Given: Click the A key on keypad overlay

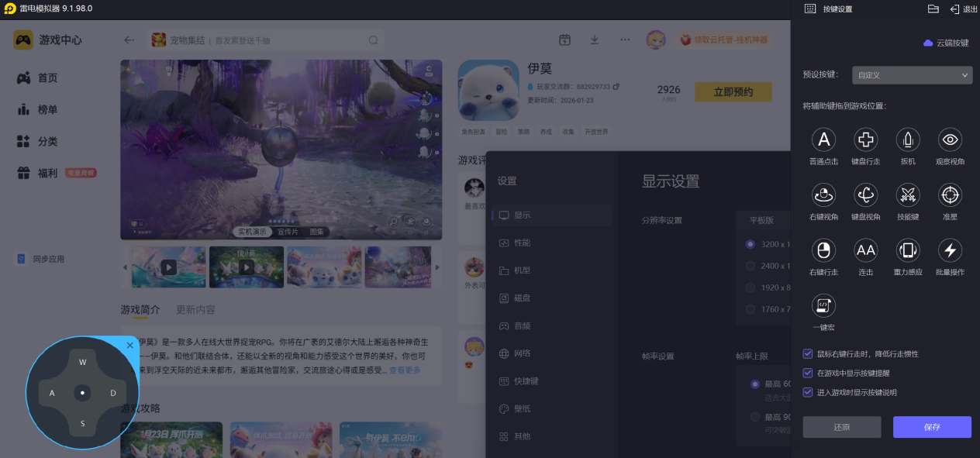Looking at the screenshot, I should pyautogui.click(x=52, y=393).
